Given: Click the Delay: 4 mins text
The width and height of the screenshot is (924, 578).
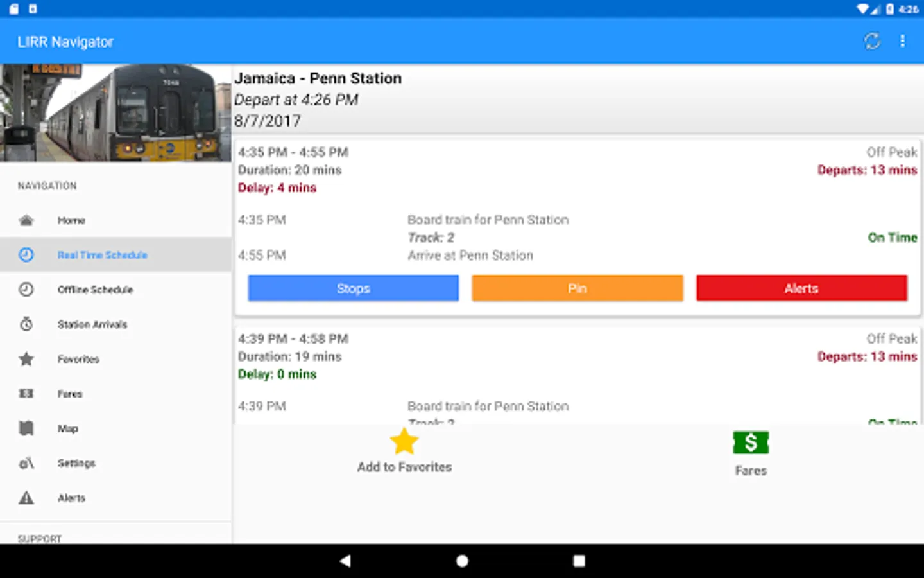Looking at the screenshot, I should click(x=277, y=188).
